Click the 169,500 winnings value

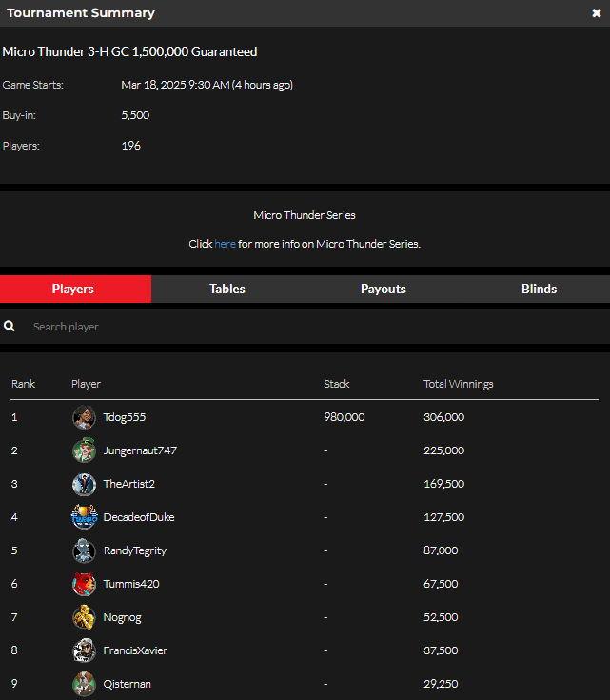point(444,484)
